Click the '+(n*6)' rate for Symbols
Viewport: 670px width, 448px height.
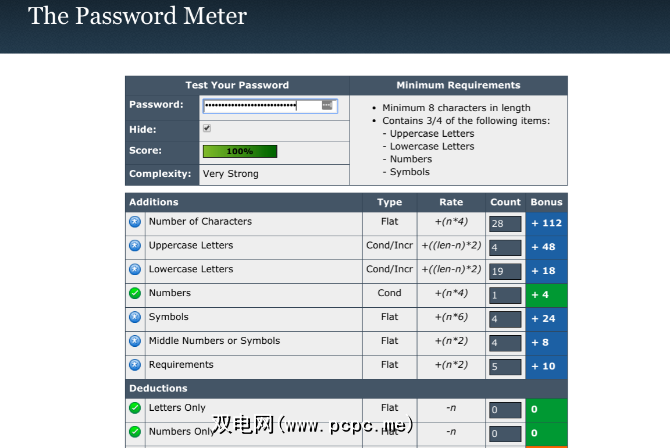(451, 317)
